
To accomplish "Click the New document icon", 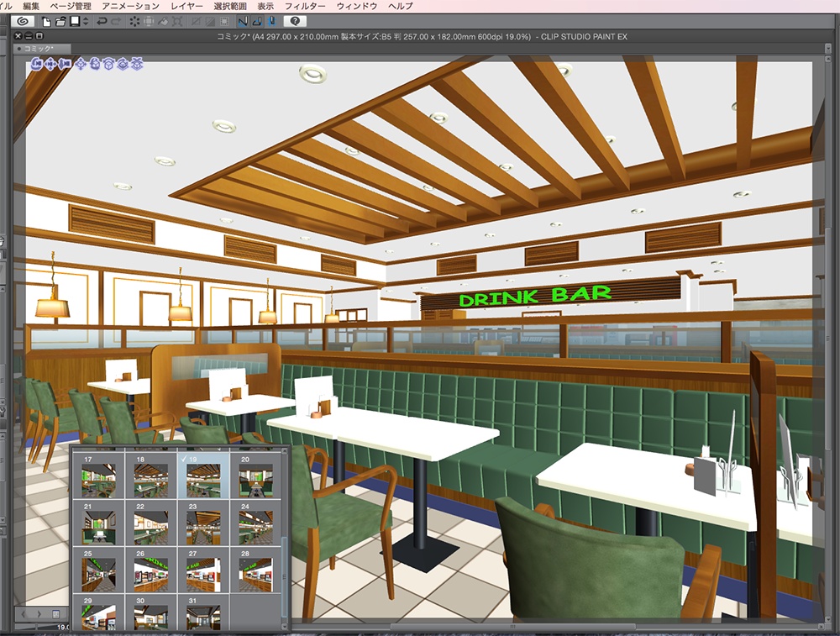I will coord(46,22).
